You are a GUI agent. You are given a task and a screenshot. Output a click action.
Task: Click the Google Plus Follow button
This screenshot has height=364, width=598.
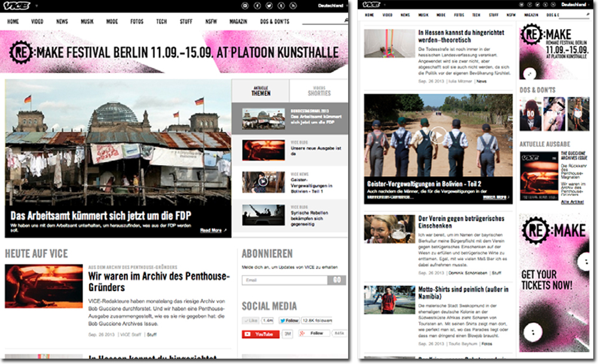pyautogui.click(x=314, y=334)
